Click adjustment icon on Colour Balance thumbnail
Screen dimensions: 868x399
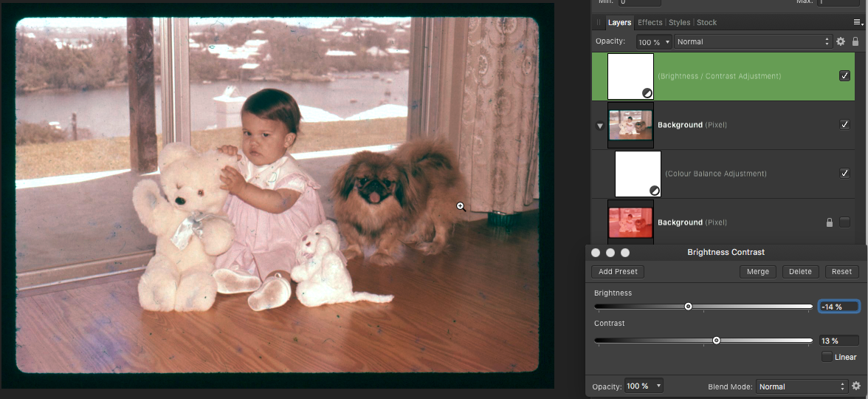[654, 191]
